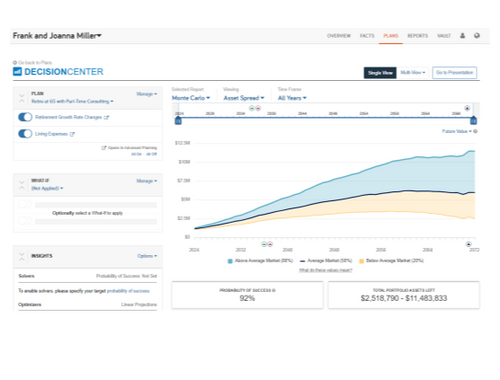The image size is (500, 380).
Task: Open the Asset Spread viewing dropdown
Action: point(244,98)
